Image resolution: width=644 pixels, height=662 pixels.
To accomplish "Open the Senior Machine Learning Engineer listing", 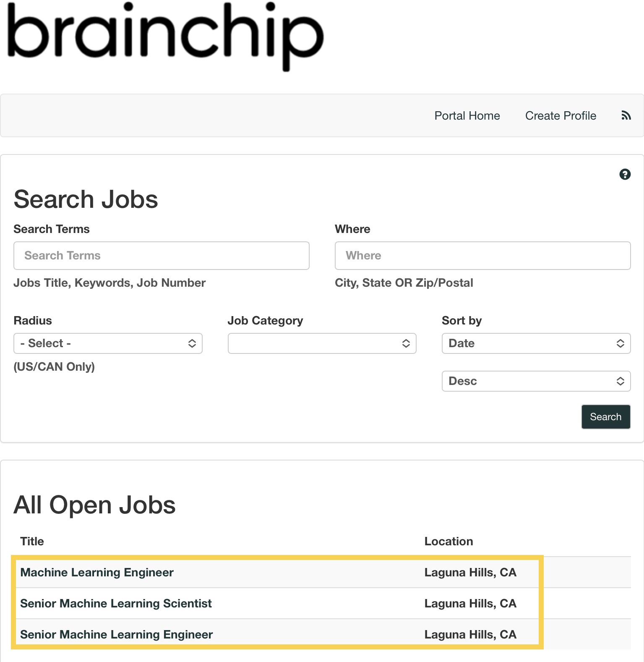I will click(x=116, y=635).
